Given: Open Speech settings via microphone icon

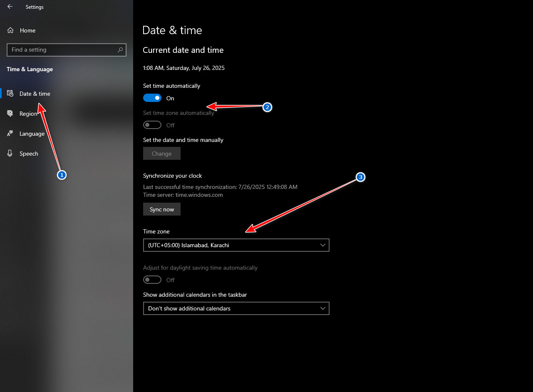Looking at the screenshot, I should coord(10,154).
